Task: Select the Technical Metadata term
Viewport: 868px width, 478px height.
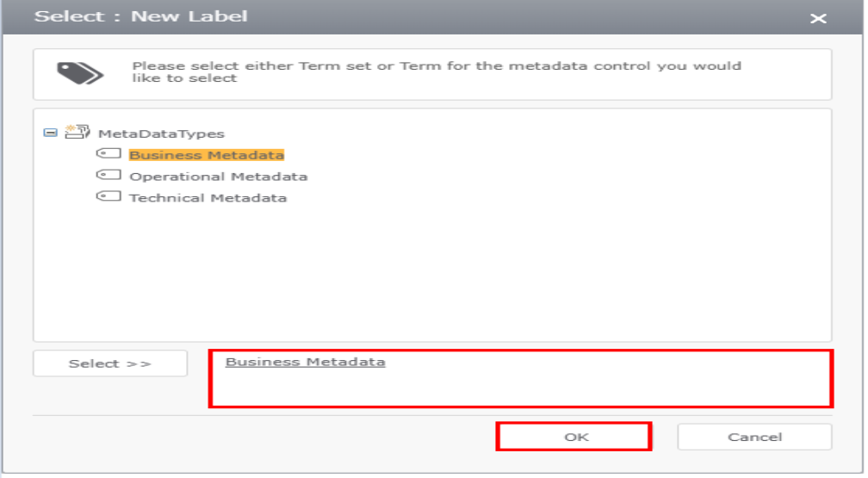Action: [208, 198]
